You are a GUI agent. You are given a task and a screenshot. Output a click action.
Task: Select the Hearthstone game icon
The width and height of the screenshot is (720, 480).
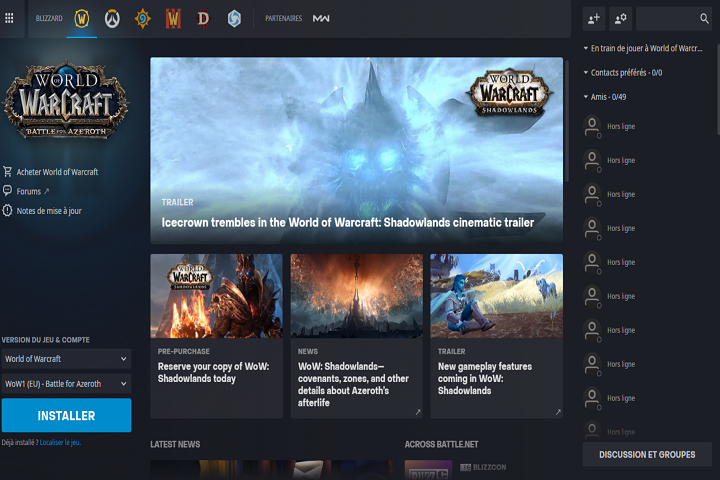point(143,19)
